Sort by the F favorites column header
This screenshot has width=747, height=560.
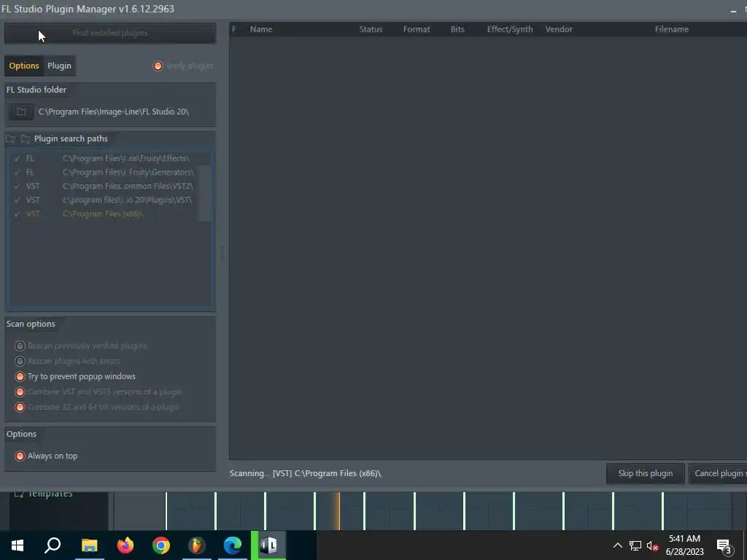click(234, 29)
